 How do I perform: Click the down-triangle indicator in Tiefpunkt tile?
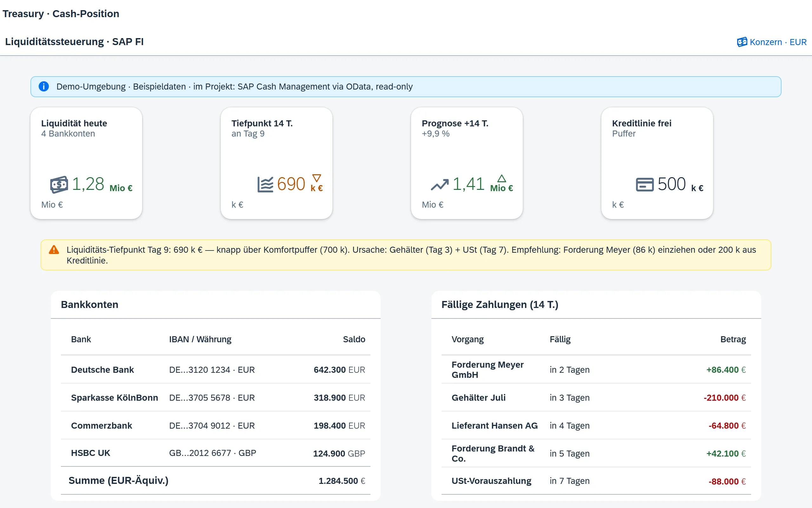click(317, 178)
